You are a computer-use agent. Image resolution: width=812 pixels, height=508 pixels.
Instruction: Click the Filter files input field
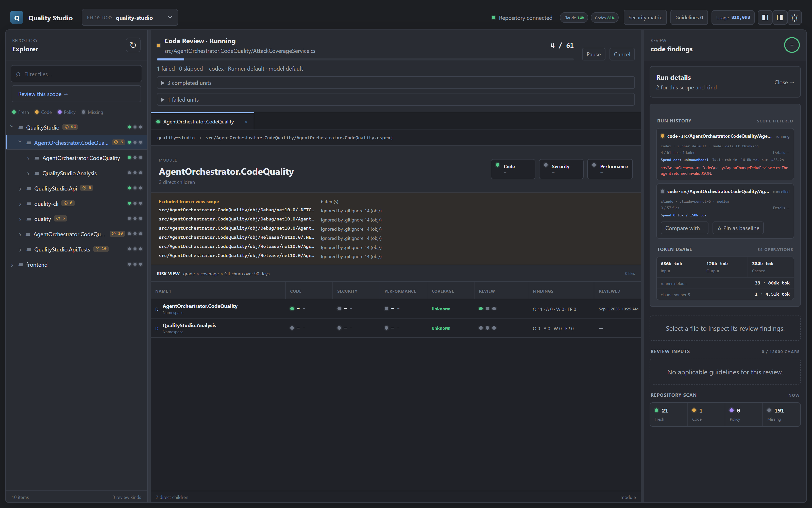[76, 74]
